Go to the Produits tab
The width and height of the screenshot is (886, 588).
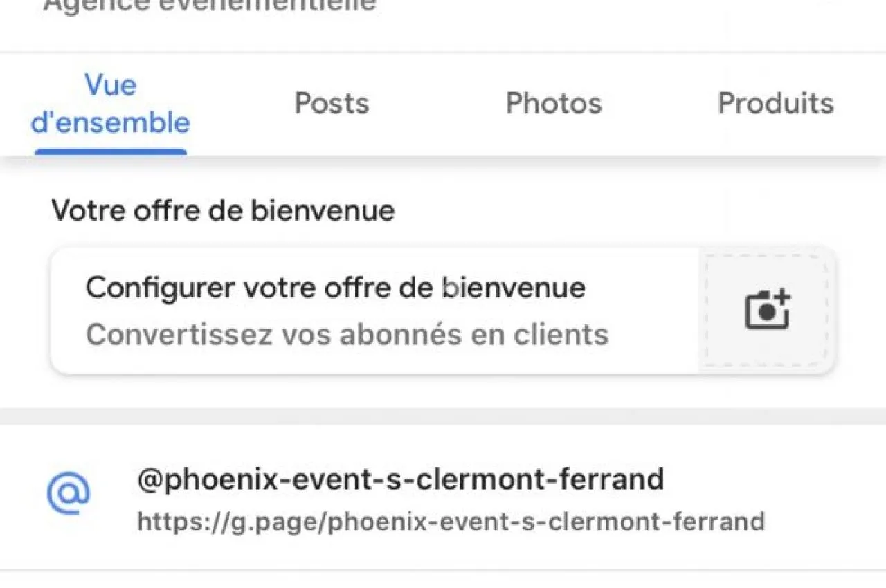(776, 104)
